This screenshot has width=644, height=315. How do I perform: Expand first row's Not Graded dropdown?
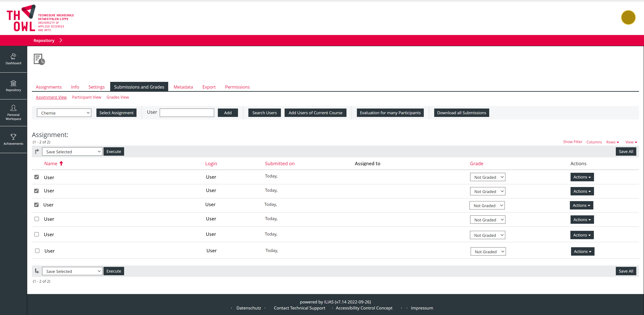point(488,177)
